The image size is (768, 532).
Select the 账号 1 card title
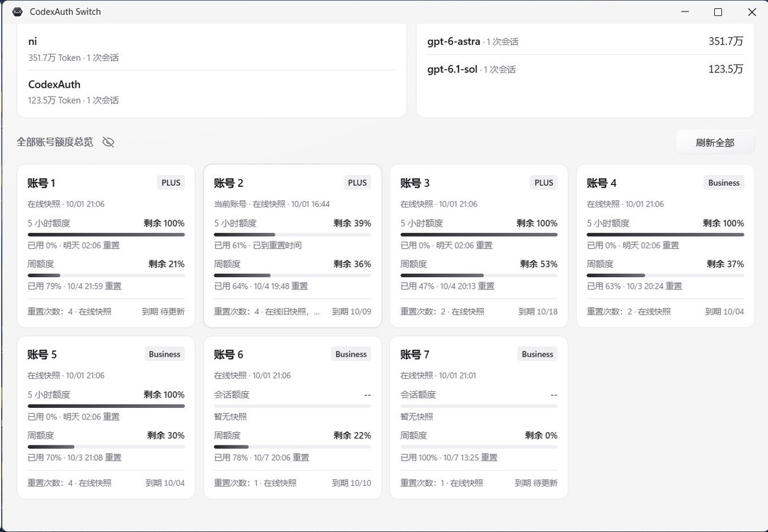[42, 183]
